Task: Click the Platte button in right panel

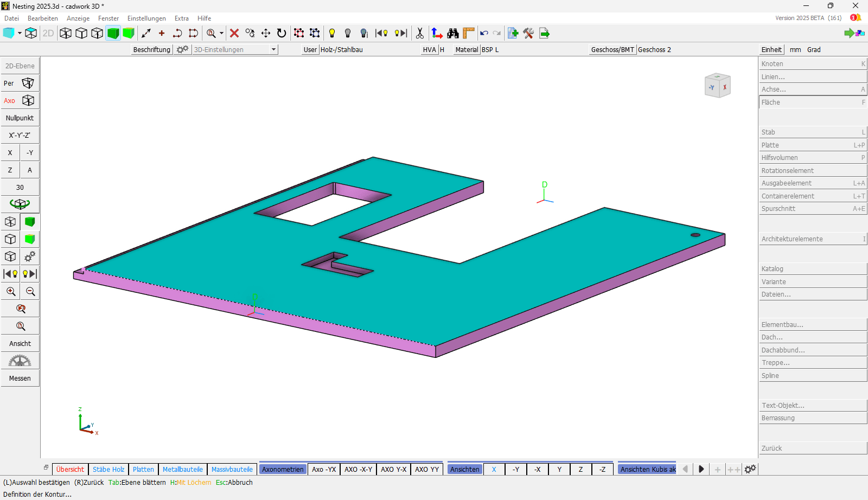Action: (x=813, y=145)
